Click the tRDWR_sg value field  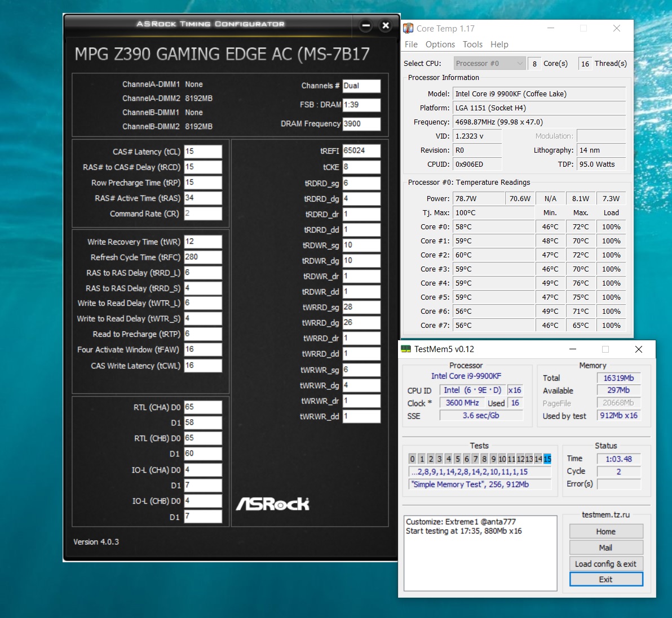361,245
